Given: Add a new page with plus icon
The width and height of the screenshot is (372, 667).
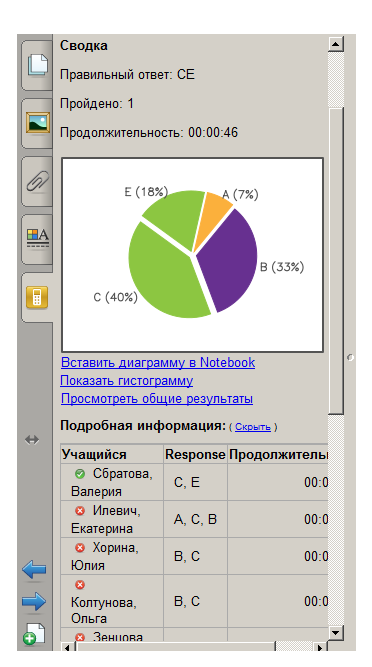Looking at the screenshot, I should (34, 634).
